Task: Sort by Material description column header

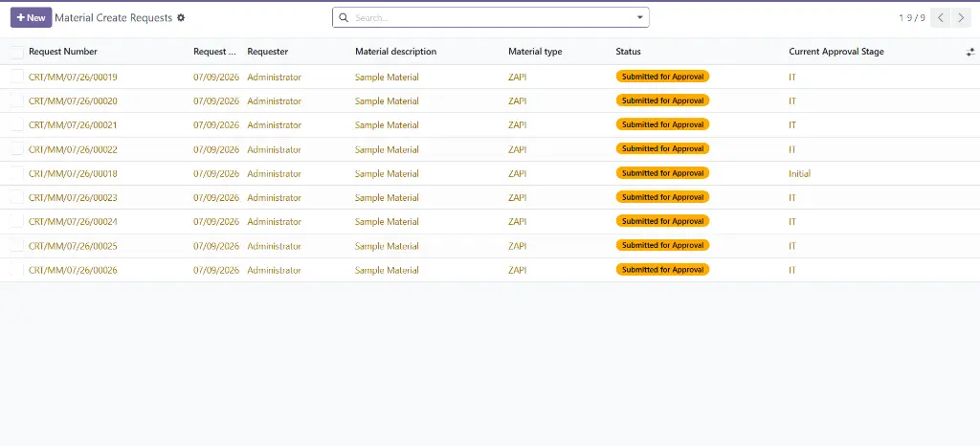Action: tap(395, 52)
